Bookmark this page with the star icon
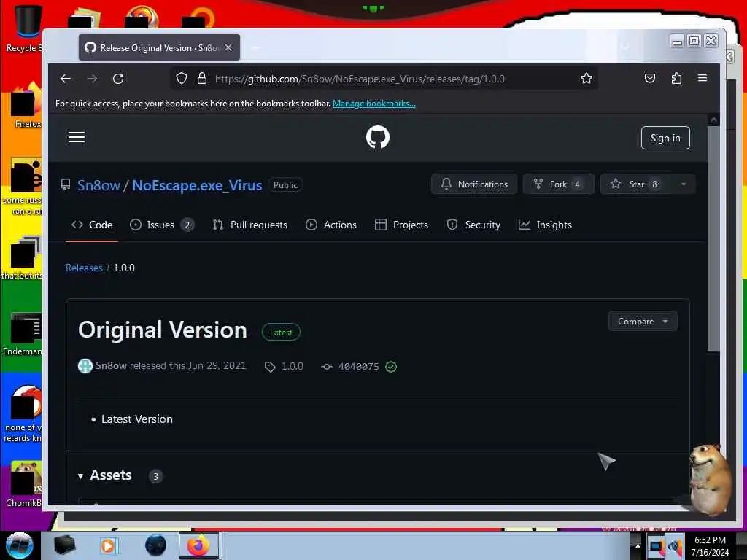 click(587, 79)
